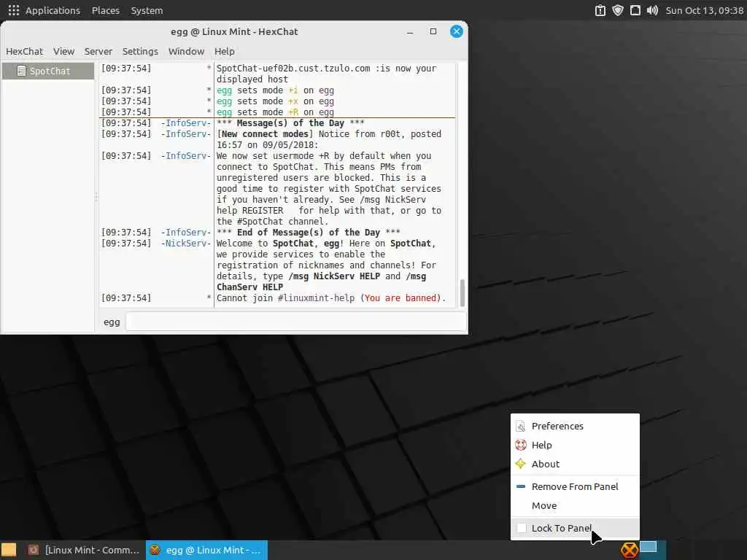
Task: Open the date and time clock applet
Action: click(704, 10)
